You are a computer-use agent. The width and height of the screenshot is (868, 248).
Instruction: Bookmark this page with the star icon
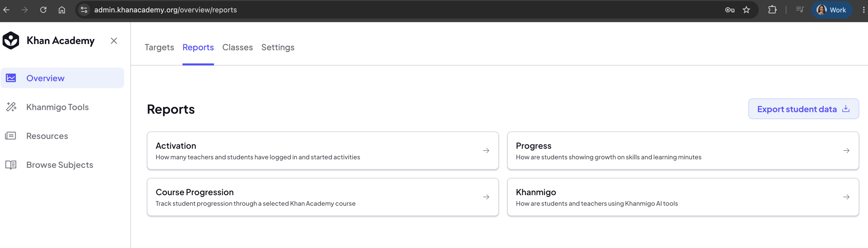[746, 10]
